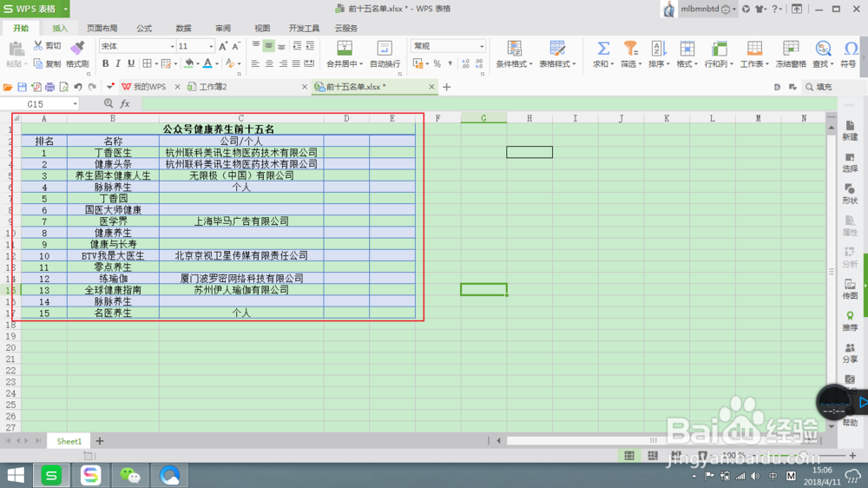Viewport: 868px width, 488px height.
Task: Select the Sheet1 sheet tab
Action: [x=69, y=441]
